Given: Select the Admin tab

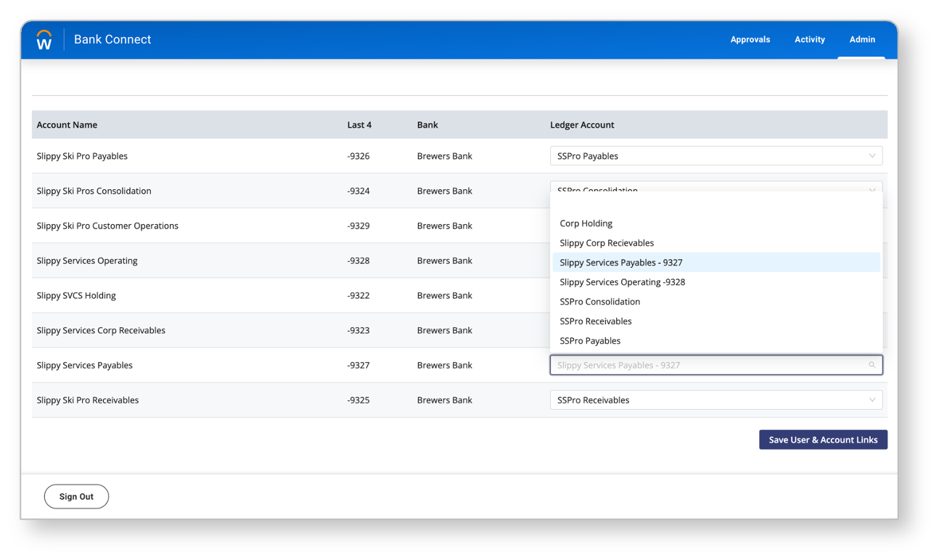Looking at the screenshot, I should 862,40.
